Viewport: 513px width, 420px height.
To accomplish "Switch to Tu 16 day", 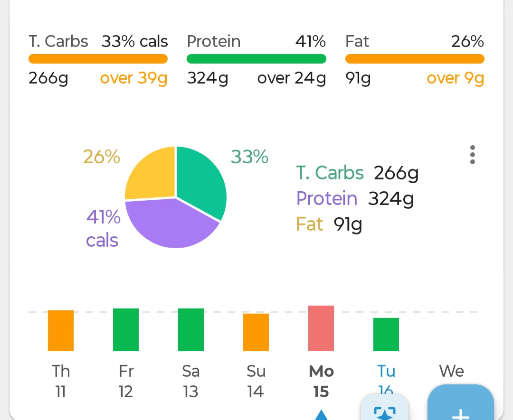I will coord(386,379).
